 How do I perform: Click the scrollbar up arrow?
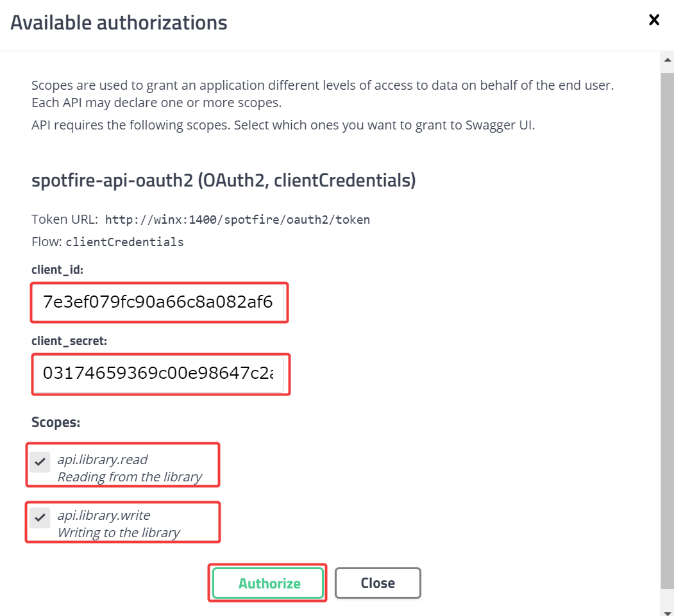(667, 60)
